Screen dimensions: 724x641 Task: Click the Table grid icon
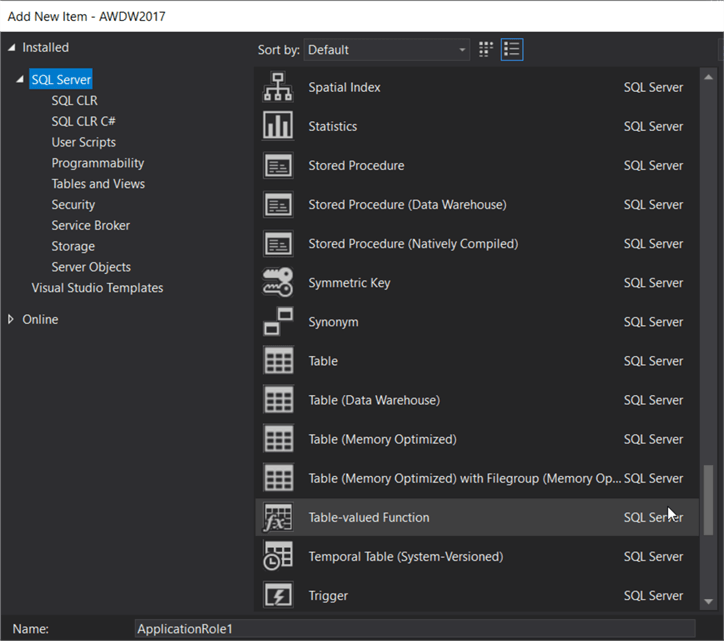278,361
